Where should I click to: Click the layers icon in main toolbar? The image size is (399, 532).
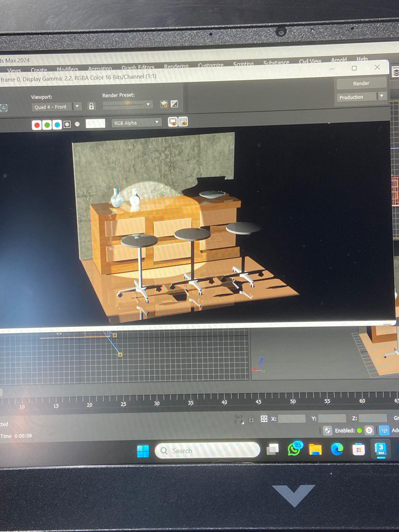[395, 72]
